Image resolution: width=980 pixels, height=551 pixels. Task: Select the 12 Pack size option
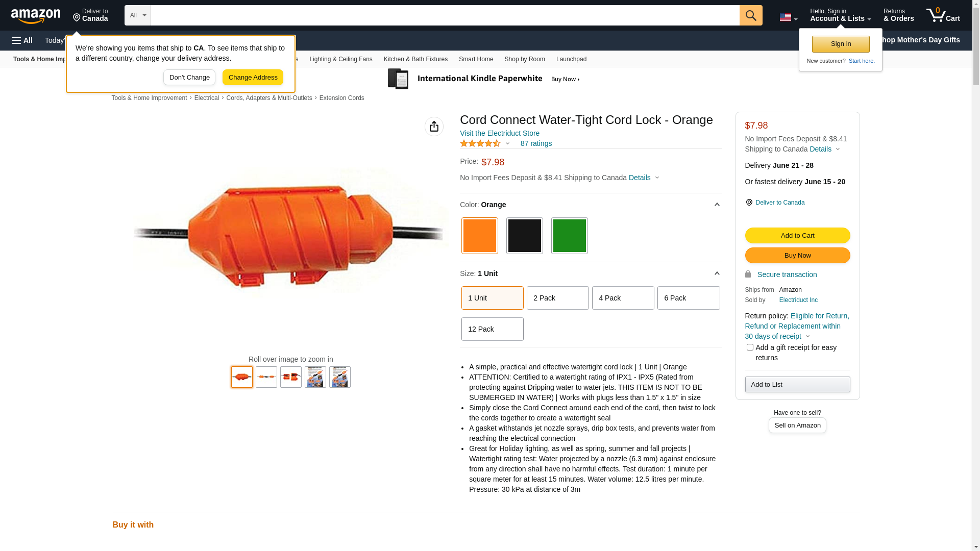pyautogui.click(x=492, y=329)
